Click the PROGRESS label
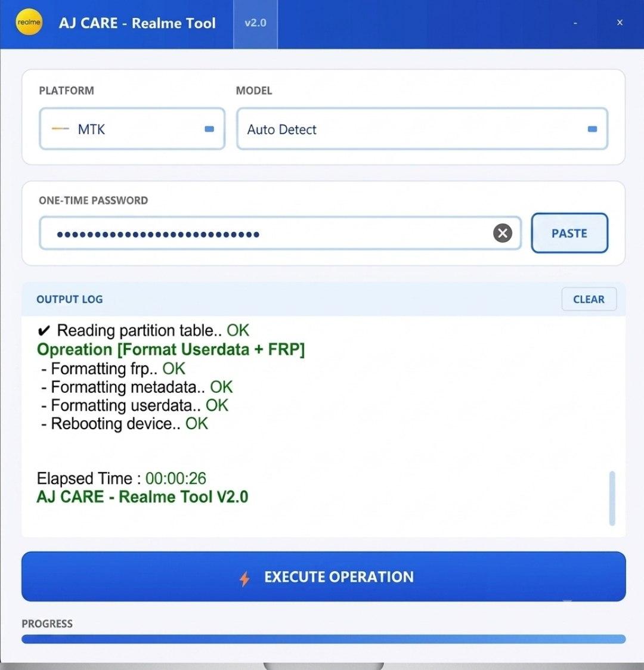Image resolution: width=644 pixels, height=670 pixels. (x=47, y=624)
